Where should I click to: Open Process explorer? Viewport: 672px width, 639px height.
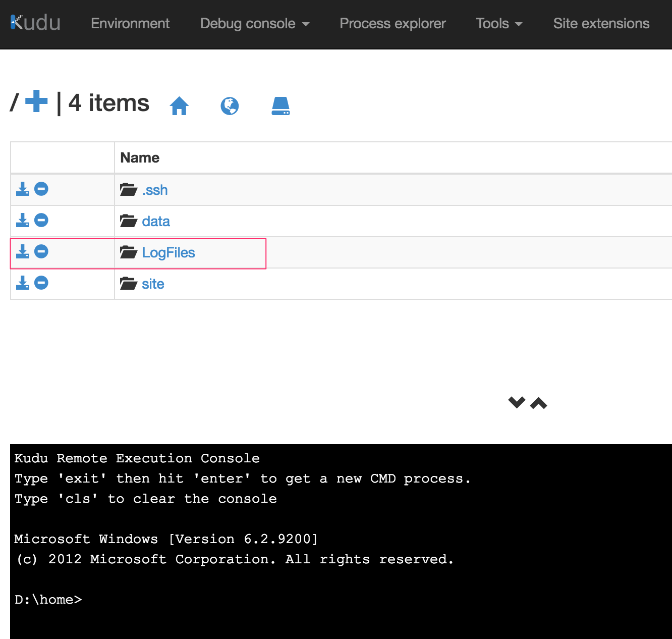tap(393, 24)
